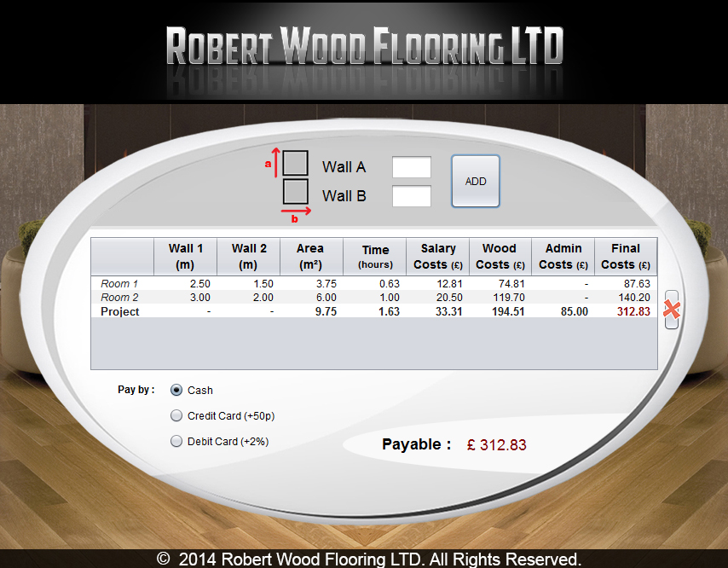Click the Salary Costs column header
This screenshot has width=728, height=568.
coord(438,256)
